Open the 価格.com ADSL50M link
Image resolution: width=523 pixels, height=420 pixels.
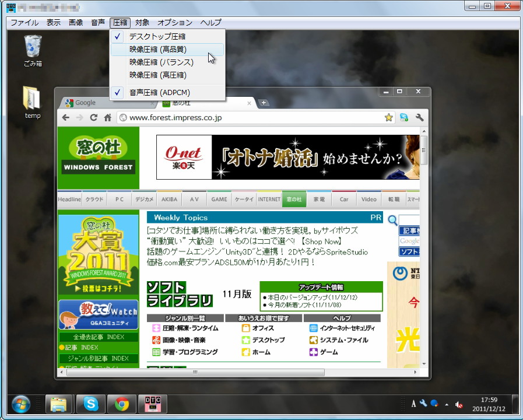click(231, 262)
